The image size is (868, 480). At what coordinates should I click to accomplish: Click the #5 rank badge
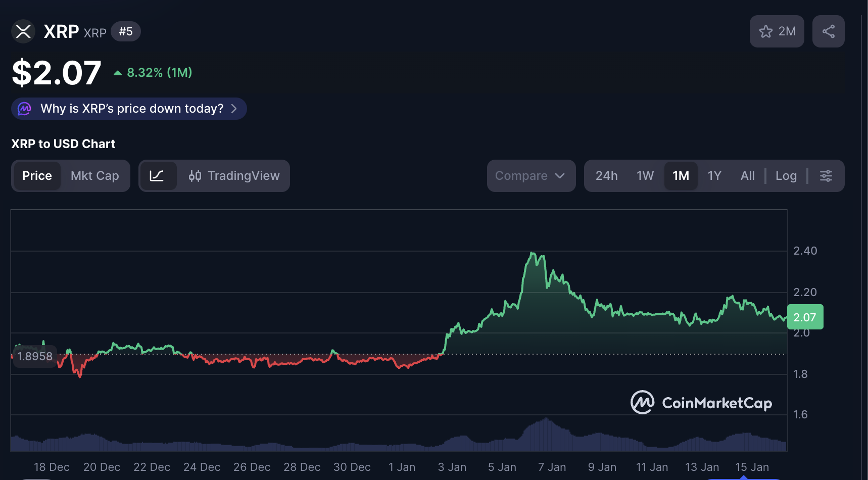point(125,31)
